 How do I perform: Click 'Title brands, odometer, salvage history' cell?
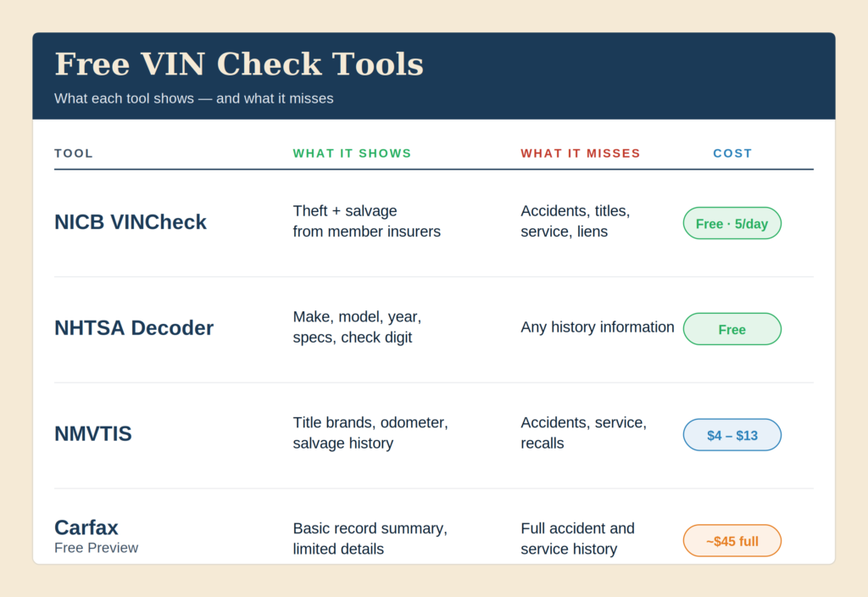pos(370,432)
